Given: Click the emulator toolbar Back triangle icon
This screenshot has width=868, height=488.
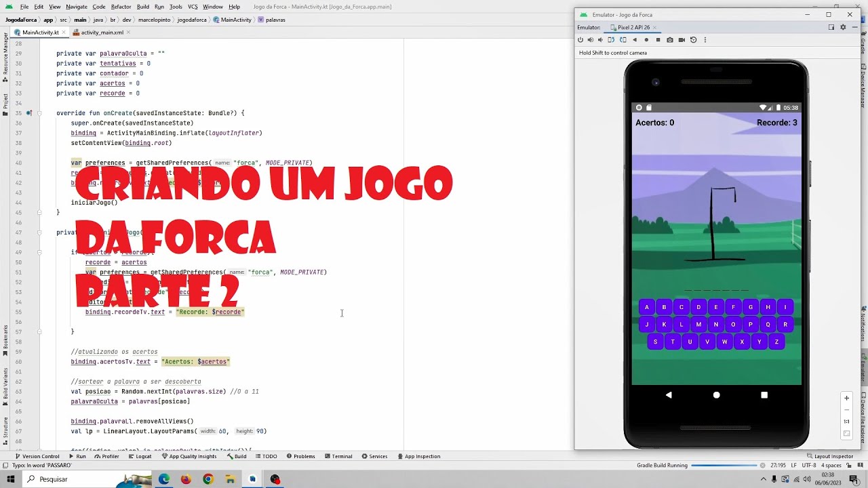Looking at the screenshot, I should 635,40.
